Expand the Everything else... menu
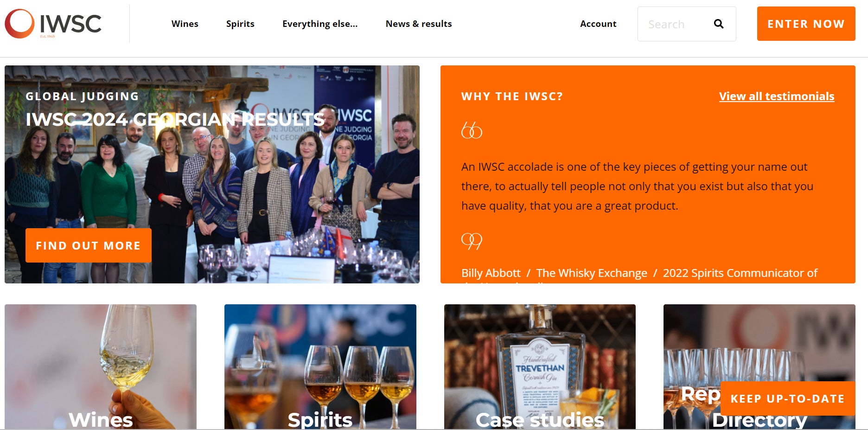This screenshot has height=430, width=868. 320,24
